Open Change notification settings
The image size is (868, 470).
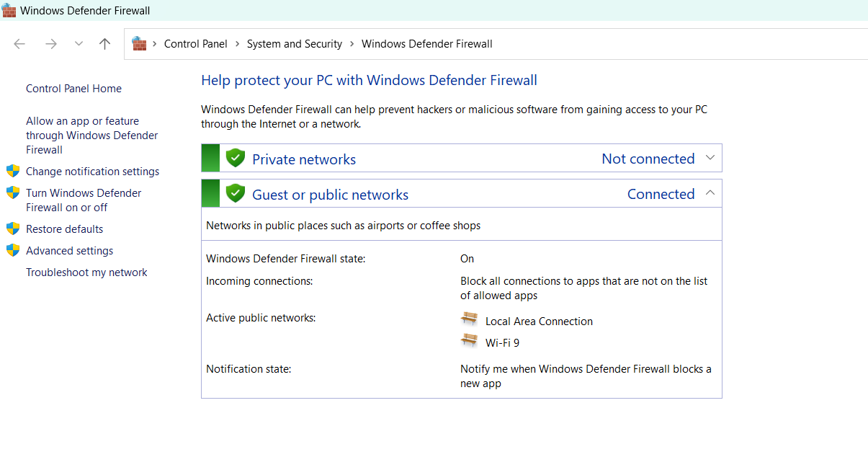[x=92, y=172]
